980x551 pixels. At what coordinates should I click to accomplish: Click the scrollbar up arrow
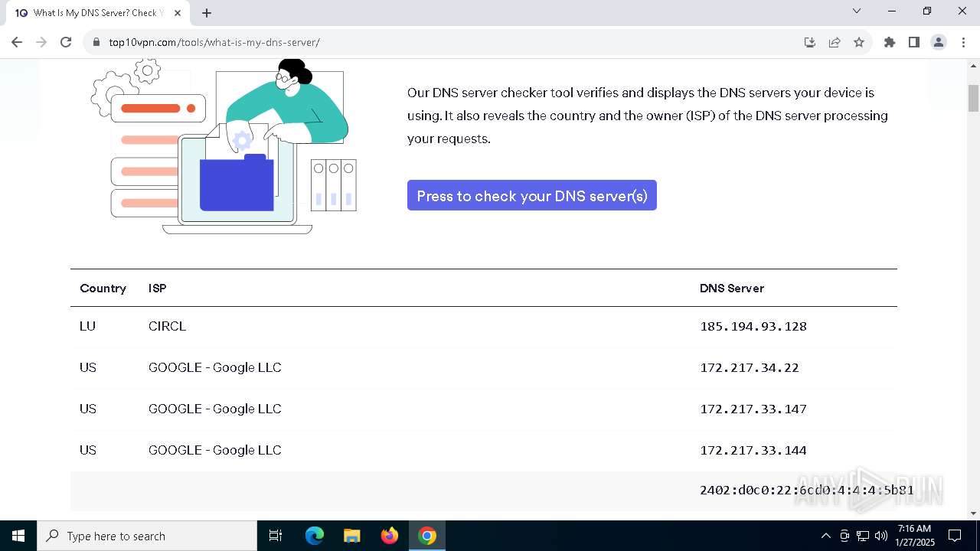(974, 66)
